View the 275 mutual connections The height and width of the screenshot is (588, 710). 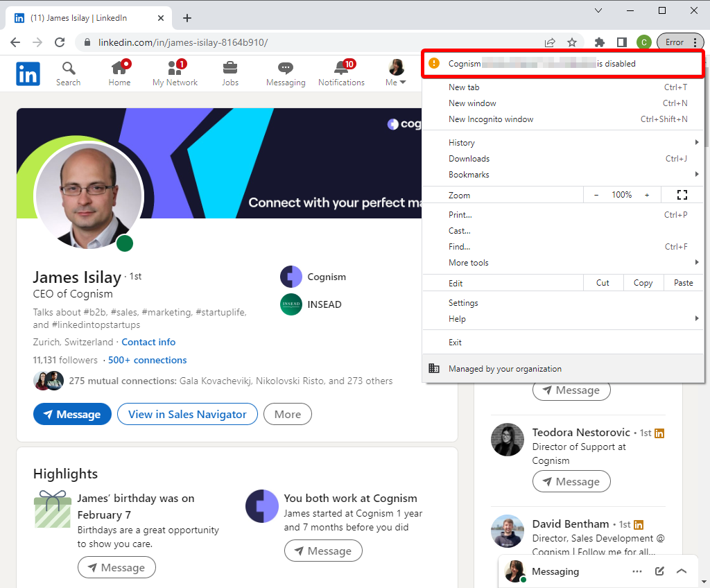pos(230,381)
